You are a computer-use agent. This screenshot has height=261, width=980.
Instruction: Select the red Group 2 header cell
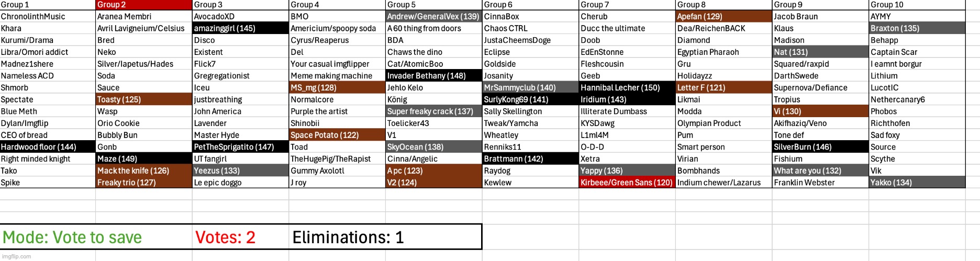pos(143,5)
